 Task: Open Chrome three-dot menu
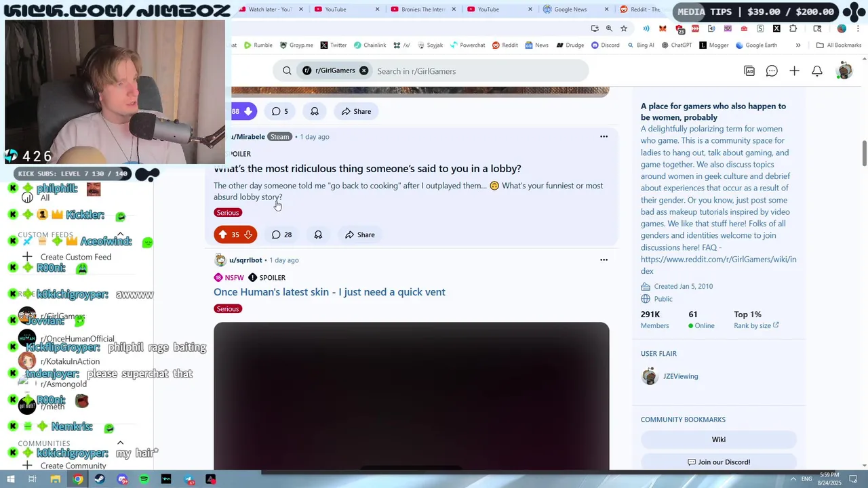coord(856,28)
